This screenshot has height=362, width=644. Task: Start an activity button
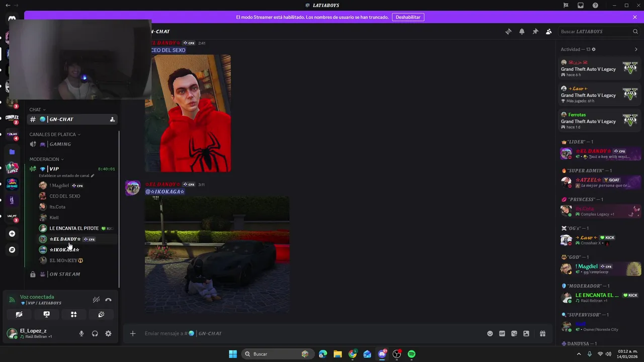73,314
